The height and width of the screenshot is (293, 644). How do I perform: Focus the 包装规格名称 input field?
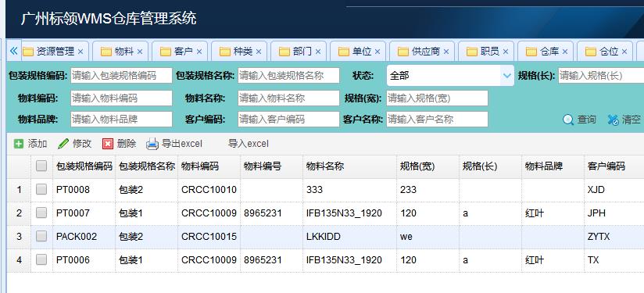(x=288, y=76)
